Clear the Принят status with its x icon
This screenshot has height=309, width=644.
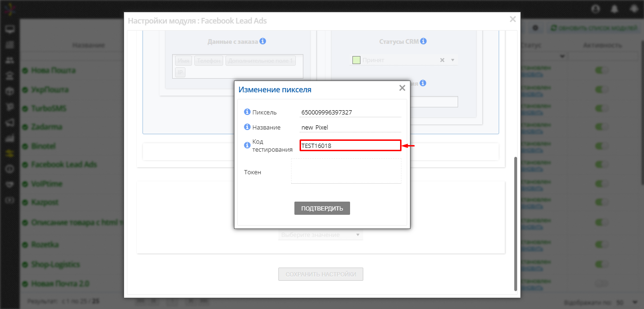coord(442,60)
